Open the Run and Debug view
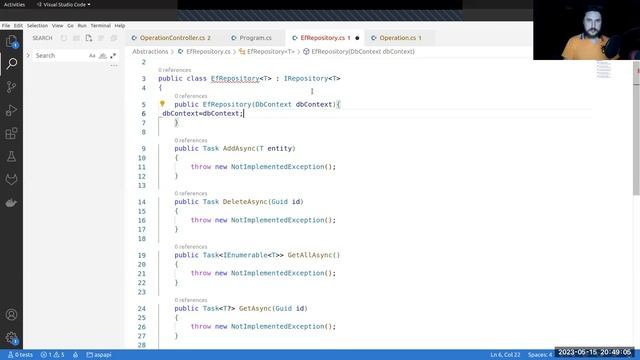 coord(11,110)
